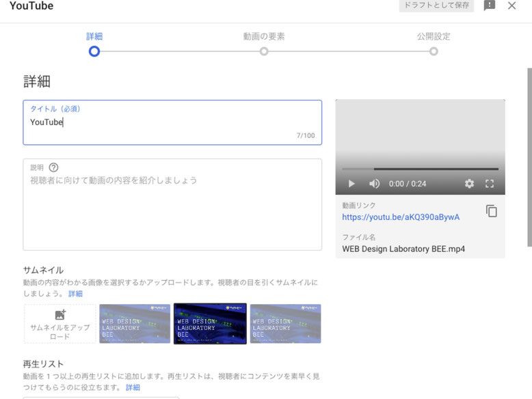Click the 0:00 / 0:24 time display
Viewport: 532px width, 399px height.
click(x=408, y=184)
